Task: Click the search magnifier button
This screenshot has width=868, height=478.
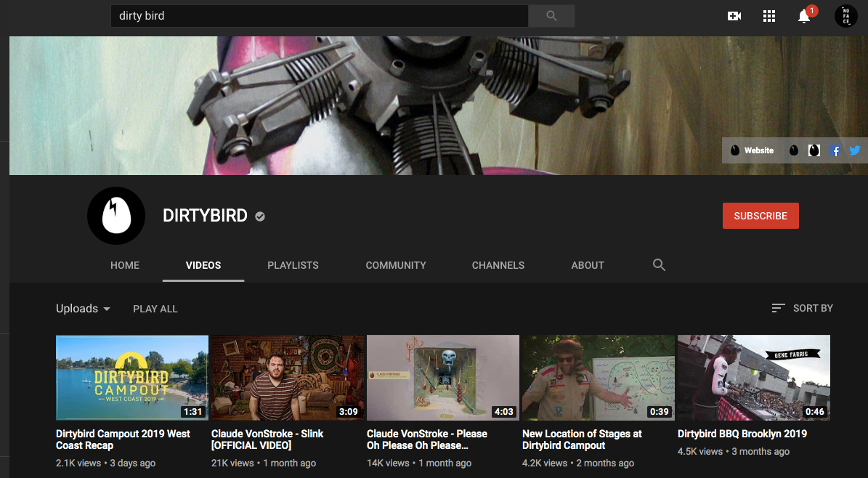Action: tap(551, 16)
